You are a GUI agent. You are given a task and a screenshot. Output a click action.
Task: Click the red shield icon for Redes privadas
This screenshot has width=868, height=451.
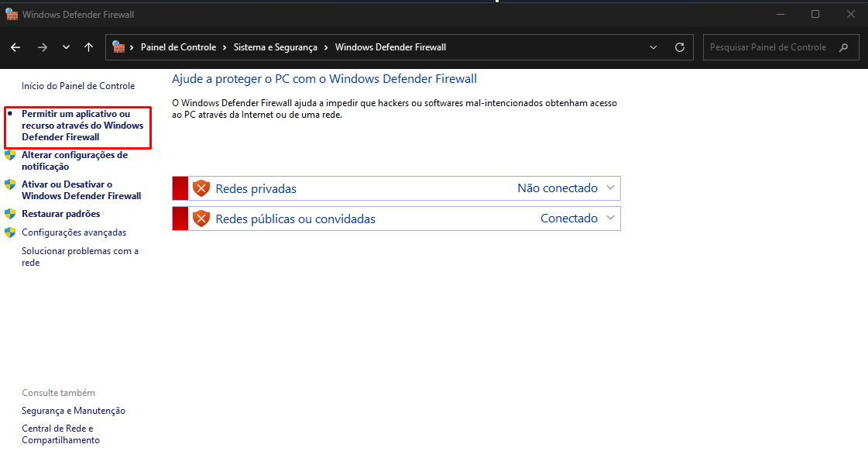(201, 188)
